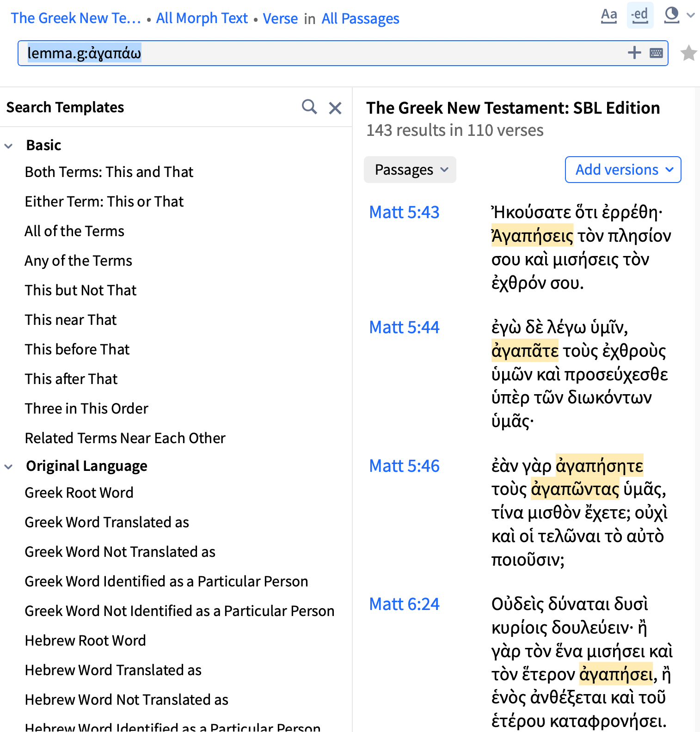Pick Greek Word Identified as a Particular Person
This screenshot has width=700, height=732.
166,581
